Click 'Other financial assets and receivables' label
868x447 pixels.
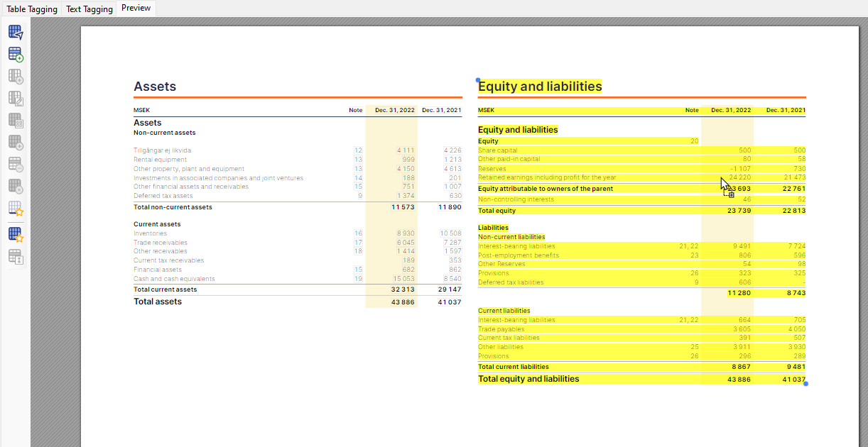coord(191,187)
